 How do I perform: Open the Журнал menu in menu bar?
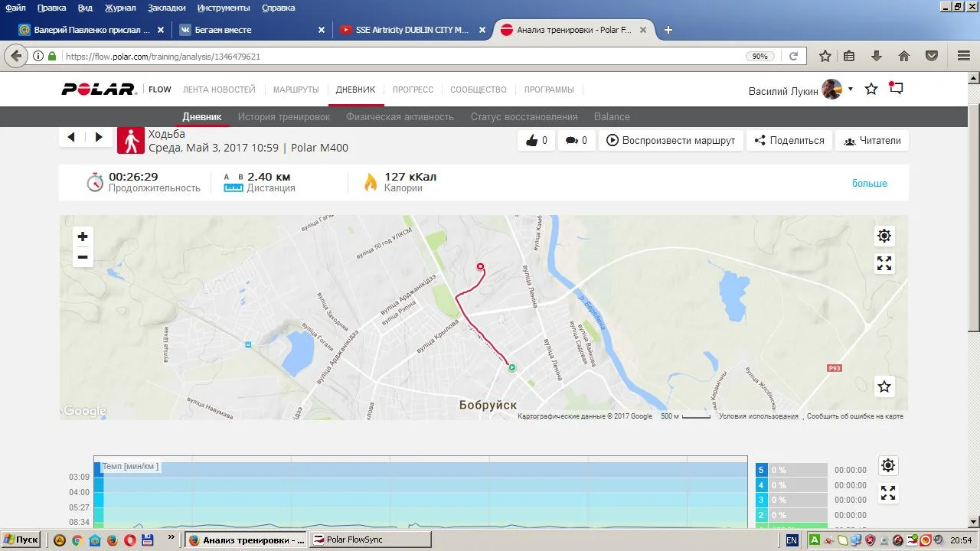(x=120, y=8)
